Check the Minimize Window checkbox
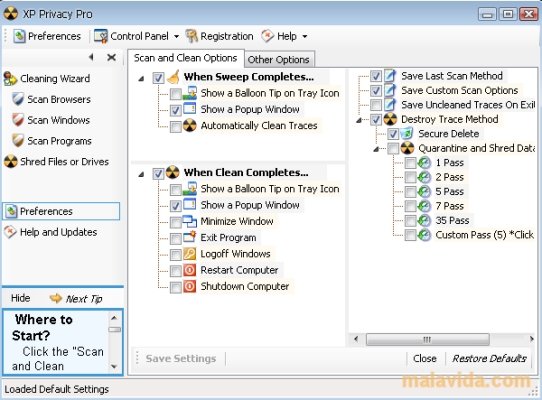 [x=176, y=222]
